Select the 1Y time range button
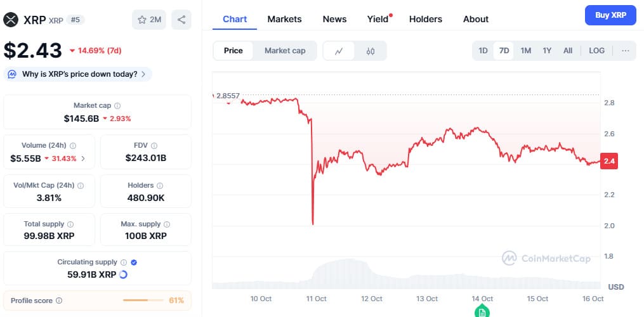Screen dimensions: 644x317 [x=547, y=51]
